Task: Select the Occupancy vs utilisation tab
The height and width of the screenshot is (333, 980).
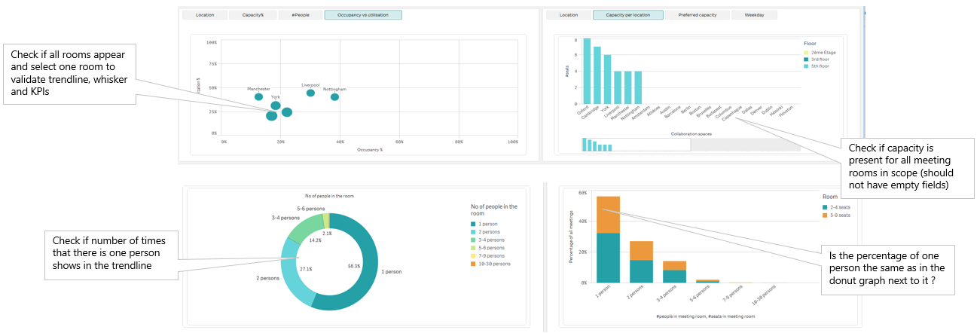Action: tap(363, 15)
